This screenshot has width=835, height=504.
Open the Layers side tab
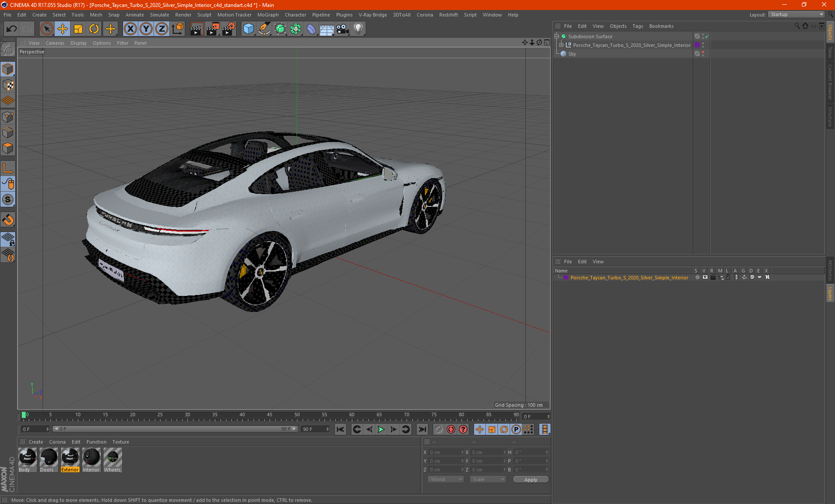point(830,293)
